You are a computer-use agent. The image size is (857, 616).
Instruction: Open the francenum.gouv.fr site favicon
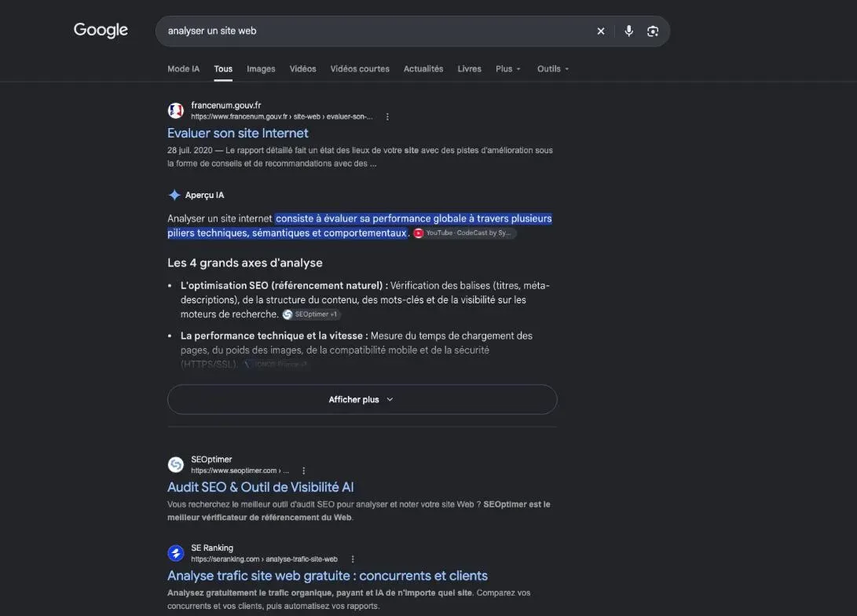pos(175,111)
